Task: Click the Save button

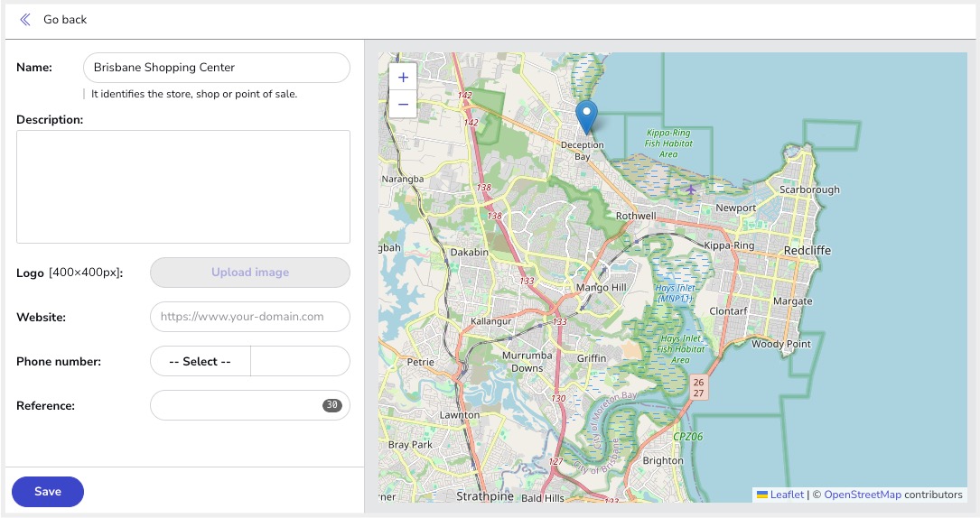Action: point(48,492)
